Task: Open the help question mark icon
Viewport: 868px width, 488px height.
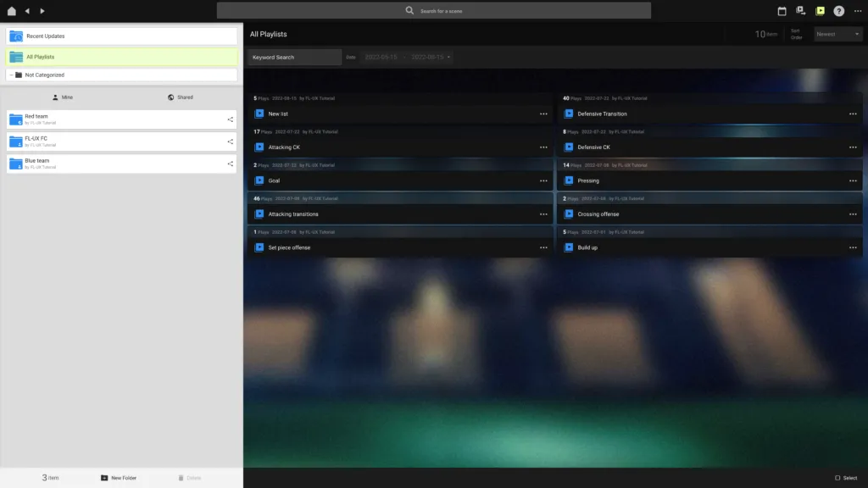Action: (x=838, y=10)
